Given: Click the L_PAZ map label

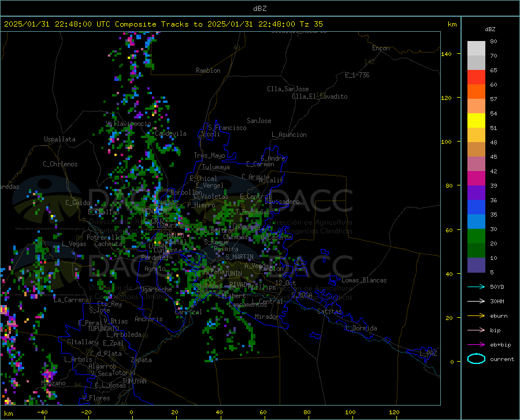Looking at the screenshot, I should coord(429,354).
